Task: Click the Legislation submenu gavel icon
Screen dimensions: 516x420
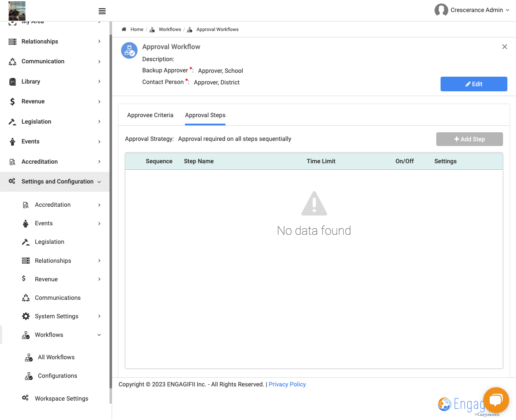Action: 26,242
